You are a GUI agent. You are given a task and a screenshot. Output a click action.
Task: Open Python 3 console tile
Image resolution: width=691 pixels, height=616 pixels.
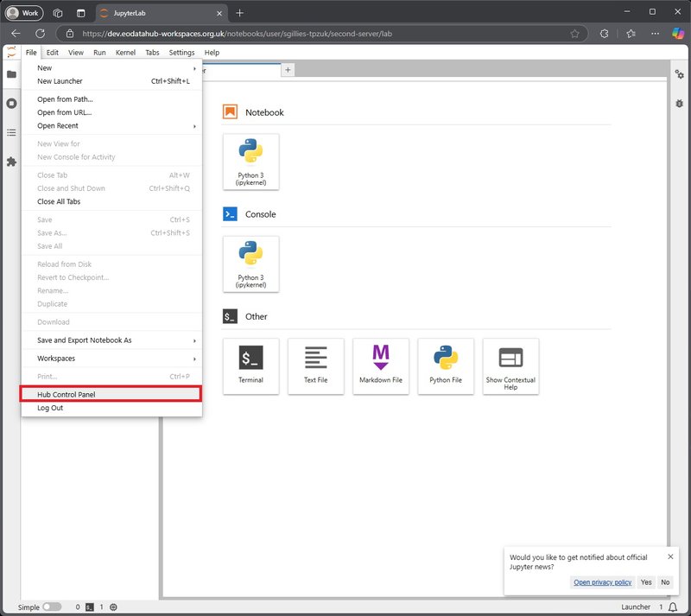tap(250, 264)
